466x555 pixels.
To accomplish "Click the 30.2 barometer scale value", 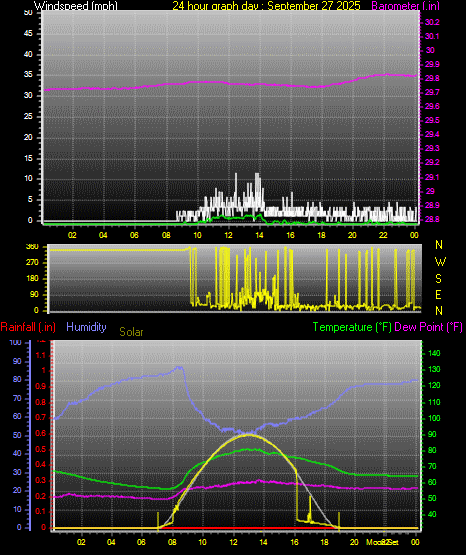I will tap(432, 22).
